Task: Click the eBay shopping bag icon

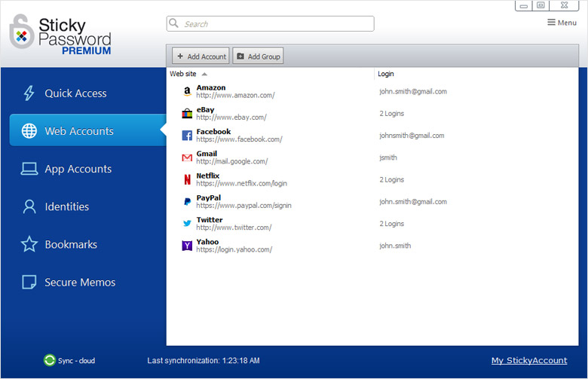Action: tap(187, 114)
